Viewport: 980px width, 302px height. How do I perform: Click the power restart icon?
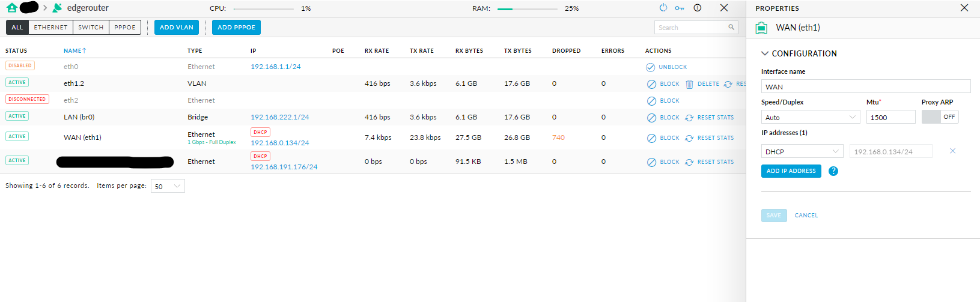pyautogui.click(x=663, y=8)
